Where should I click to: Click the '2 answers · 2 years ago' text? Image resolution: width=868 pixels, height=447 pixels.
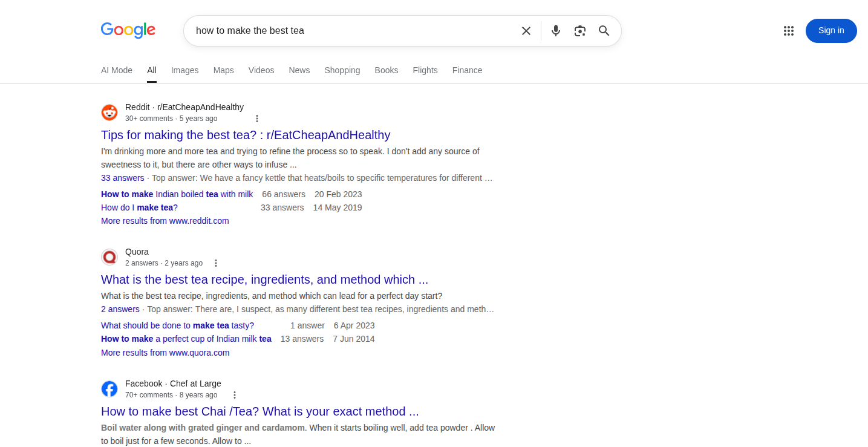click(164, 263)
